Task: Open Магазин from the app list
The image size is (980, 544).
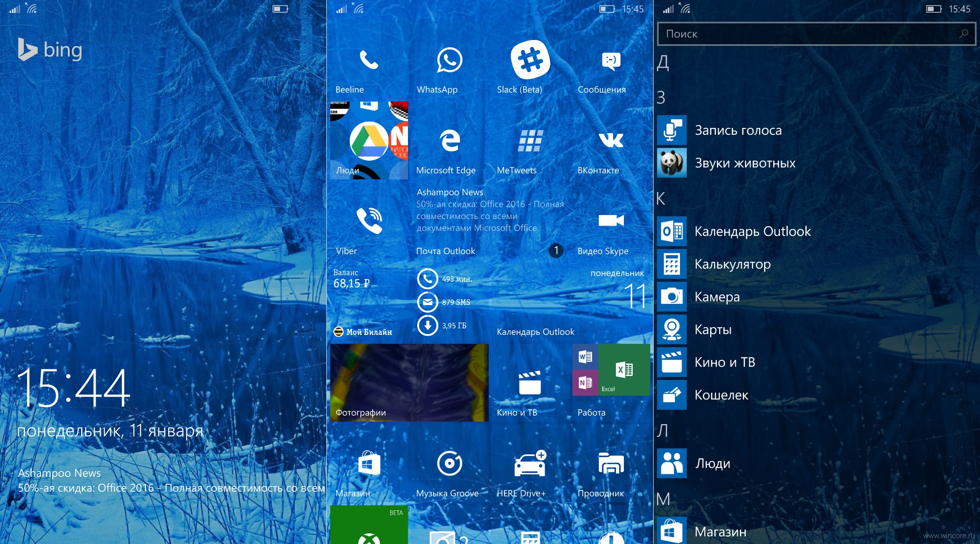Action: tap(816, 531)
